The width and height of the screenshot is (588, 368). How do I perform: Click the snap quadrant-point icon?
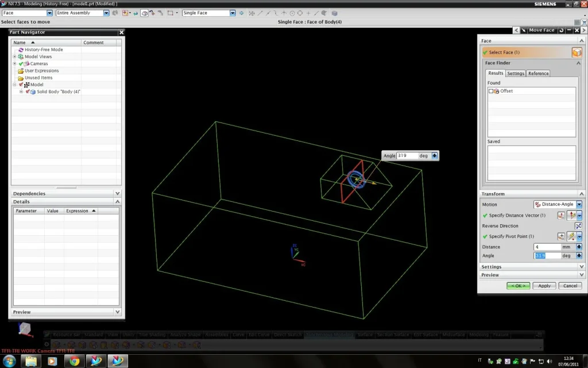tap(300, 13)
